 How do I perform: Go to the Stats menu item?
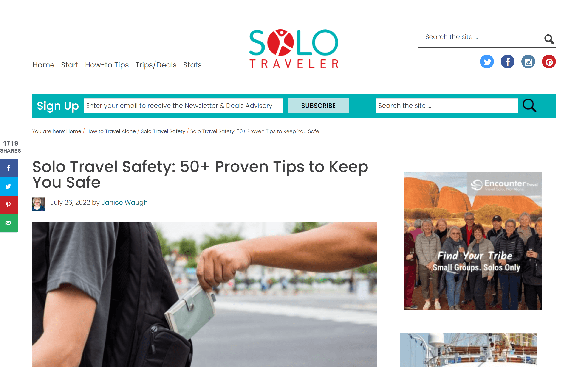pyautogui.click(x=192, y=65)
